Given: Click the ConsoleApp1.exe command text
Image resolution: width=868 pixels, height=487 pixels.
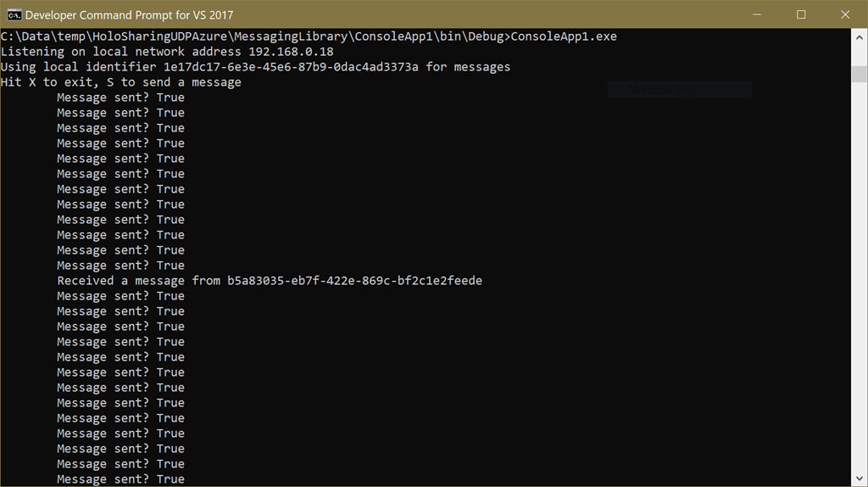Looking at the screenshot, I should coord(564,36).
